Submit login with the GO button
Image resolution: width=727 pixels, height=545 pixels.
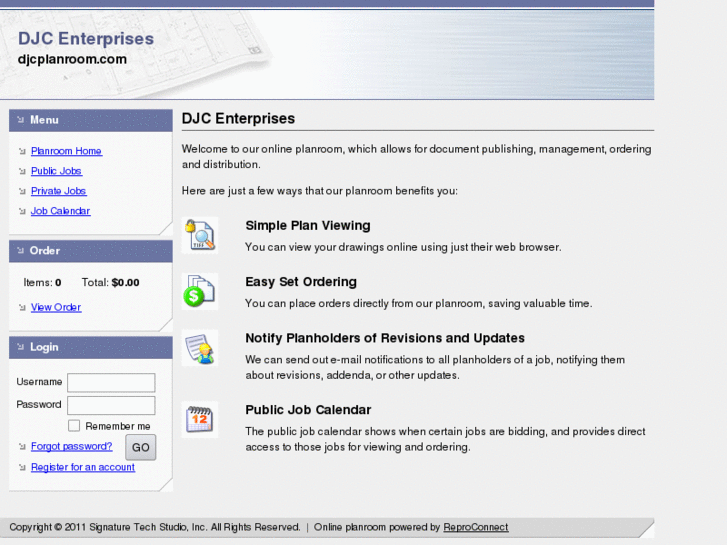point(140,447)
